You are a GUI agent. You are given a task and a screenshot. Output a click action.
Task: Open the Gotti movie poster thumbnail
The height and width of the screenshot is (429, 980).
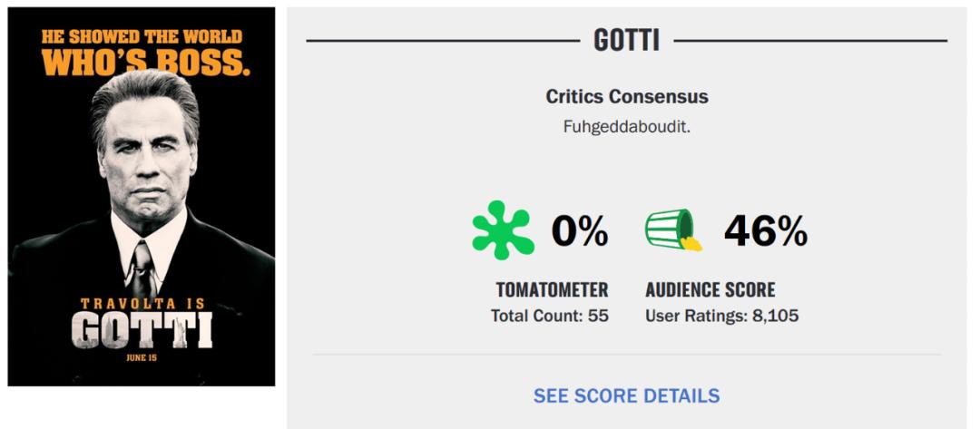(x=142, y=197)
